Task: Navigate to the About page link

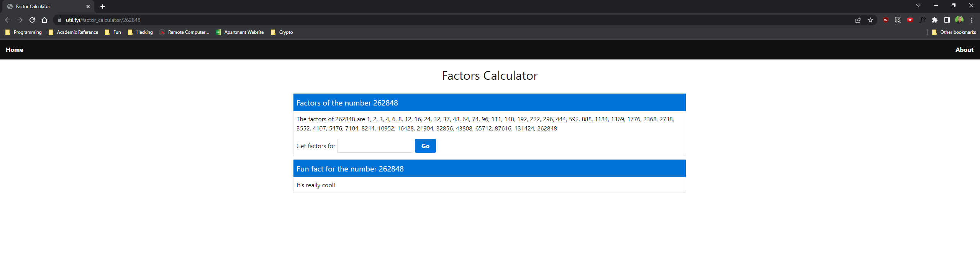Action: (x=964, y=50)
